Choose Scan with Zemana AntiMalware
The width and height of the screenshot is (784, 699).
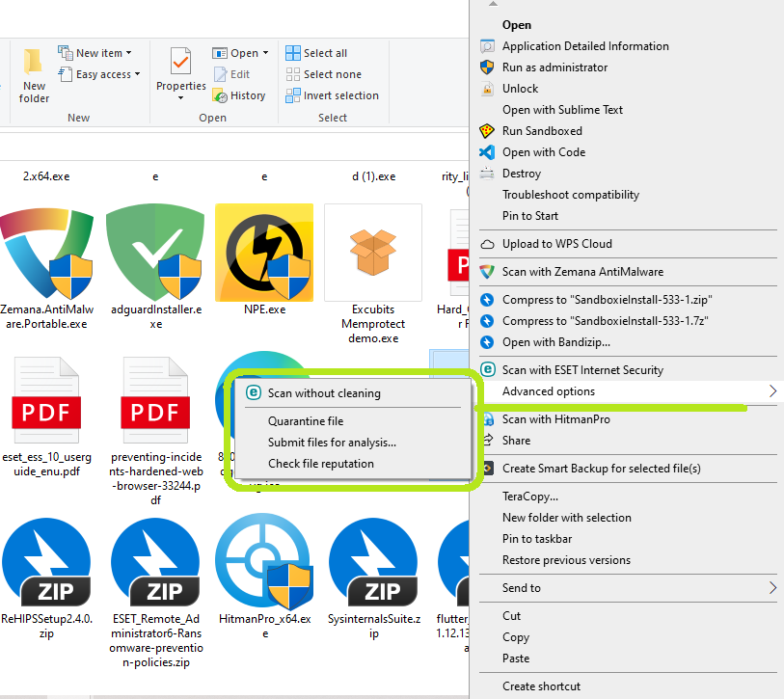point(627,272)
